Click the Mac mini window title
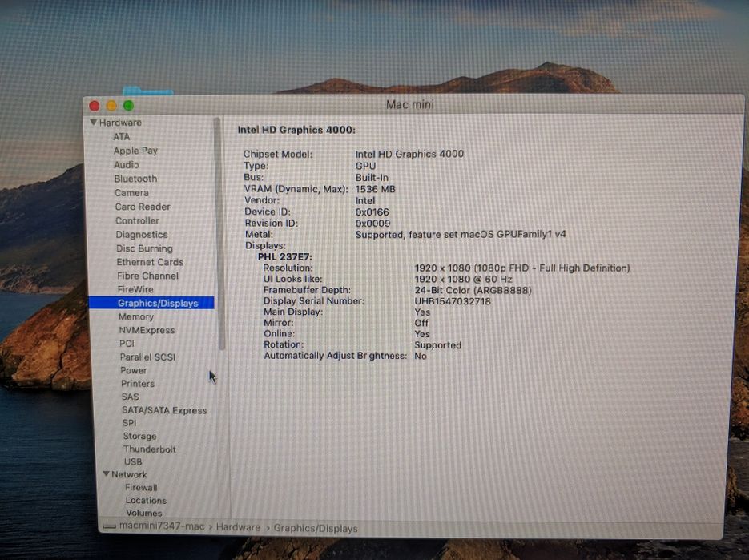Viewport: 749px width, 560px height. pos(410,104)
